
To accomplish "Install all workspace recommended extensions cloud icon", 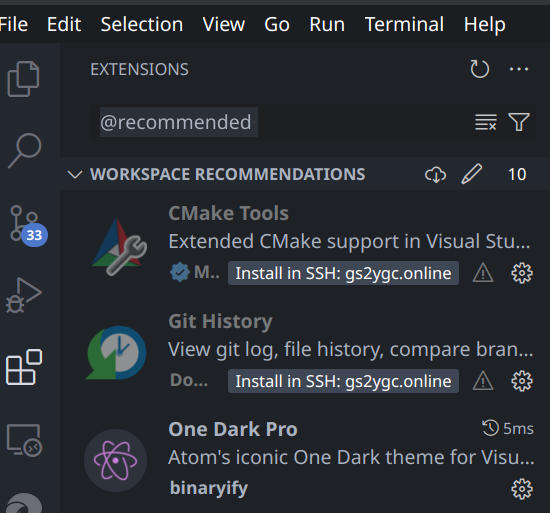I will 436,174.
